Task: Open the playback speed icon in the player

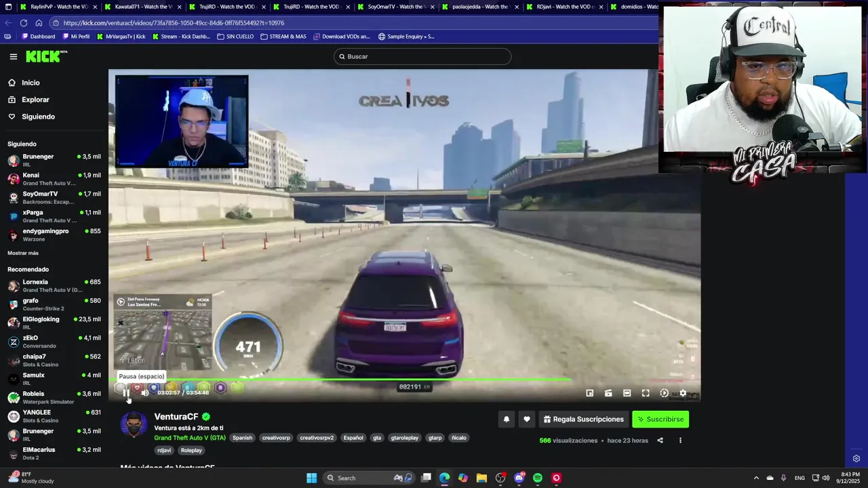Action: (x=665, y=393)
